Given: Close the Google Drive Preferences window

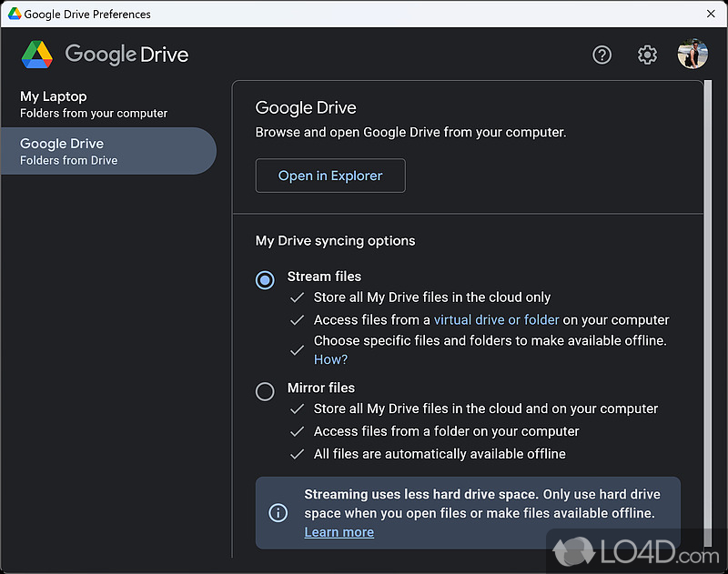Looking at the screenshot, I should [x=711, y=14].
